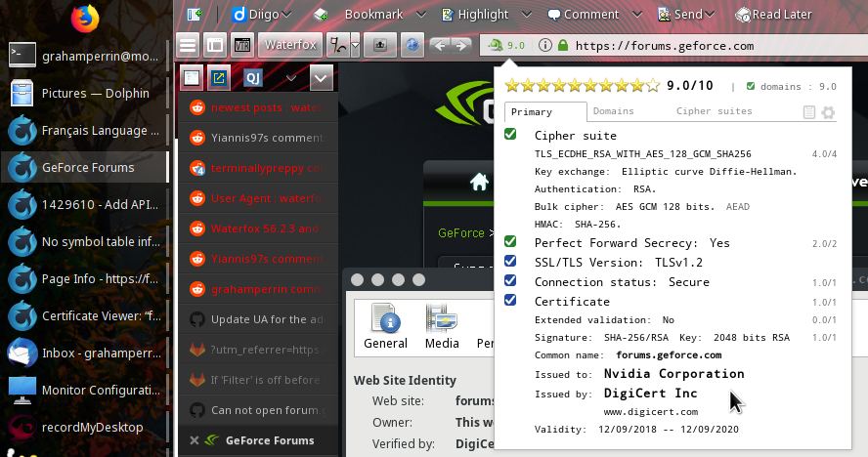Click the first sidebar panel icon above tabs
The height and width of the screenshot is (457, 868).
click(x=192, y=78)
